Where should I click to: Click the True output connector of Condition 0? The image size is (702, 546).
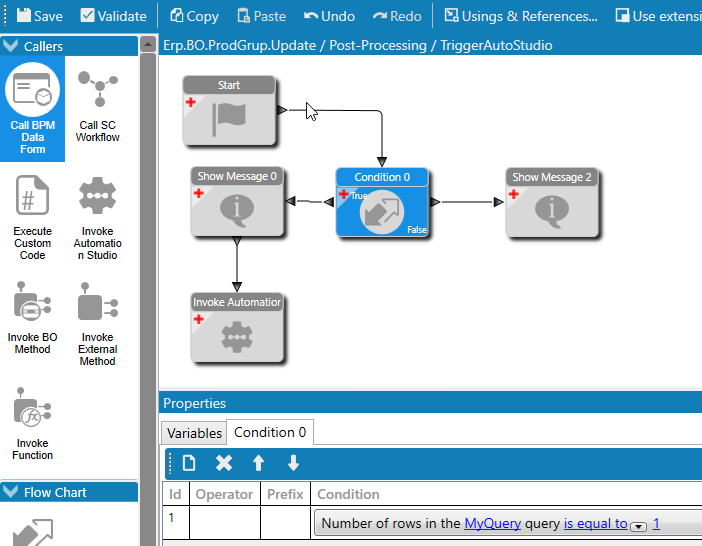pos(329,202)
